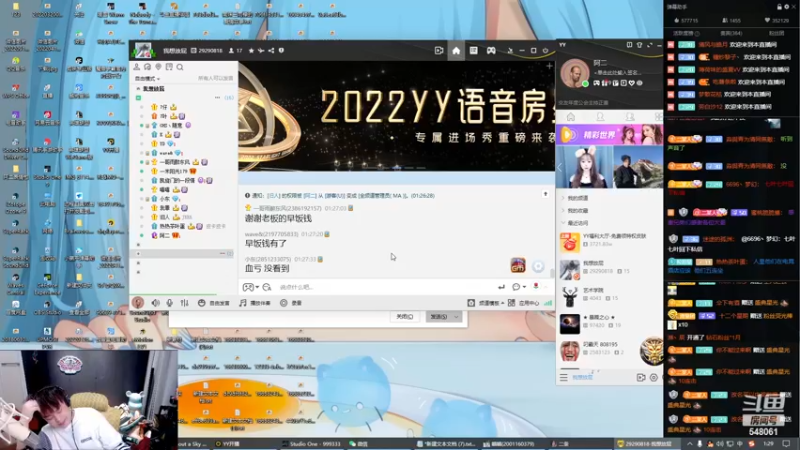
Task: Click the person icon above member list
Action: [x=137, y=67]
